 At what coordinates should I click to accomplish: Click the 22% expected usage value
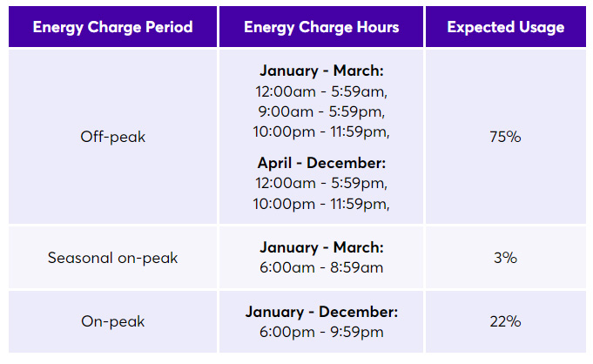tap(505, 321)
